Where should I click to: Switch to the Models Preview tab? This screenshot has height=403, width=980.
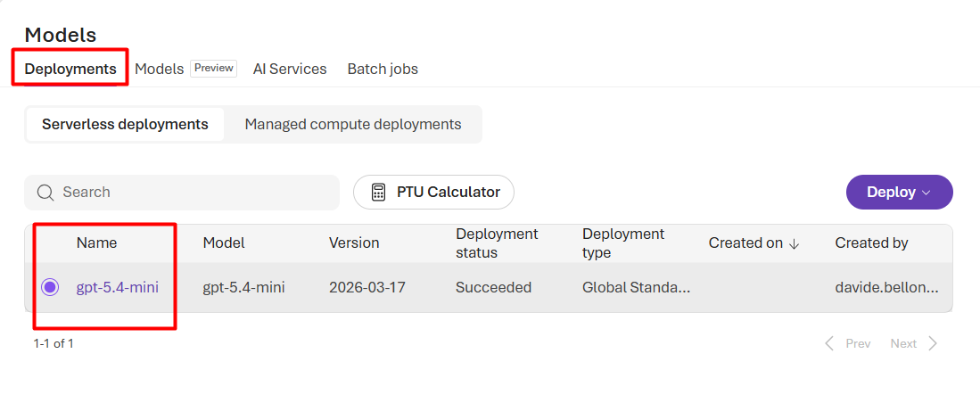coord(185,69)
